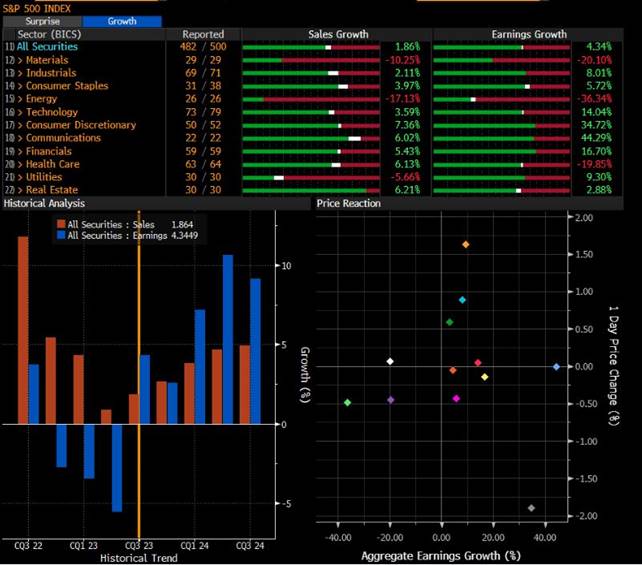Click All Securities sales growth bar

pos(311,47)
